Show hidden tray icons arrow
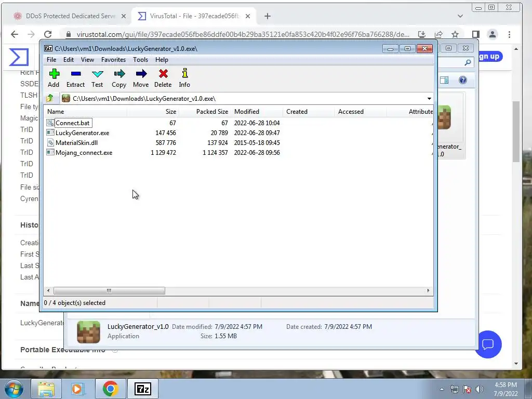Viewport: 532px width, 399px height. 442,390
